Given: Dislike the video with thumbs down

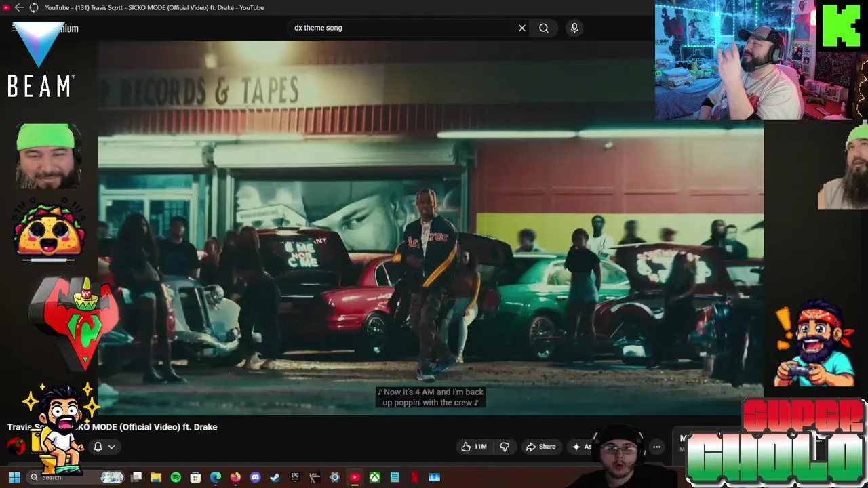Looking at the screenshot, I should (x=505, y=447).
